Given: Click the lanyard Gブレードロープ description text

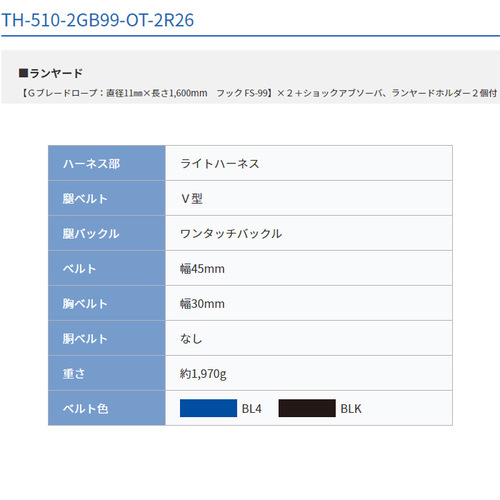Looking at the screenshot, I should pos(259,93).
